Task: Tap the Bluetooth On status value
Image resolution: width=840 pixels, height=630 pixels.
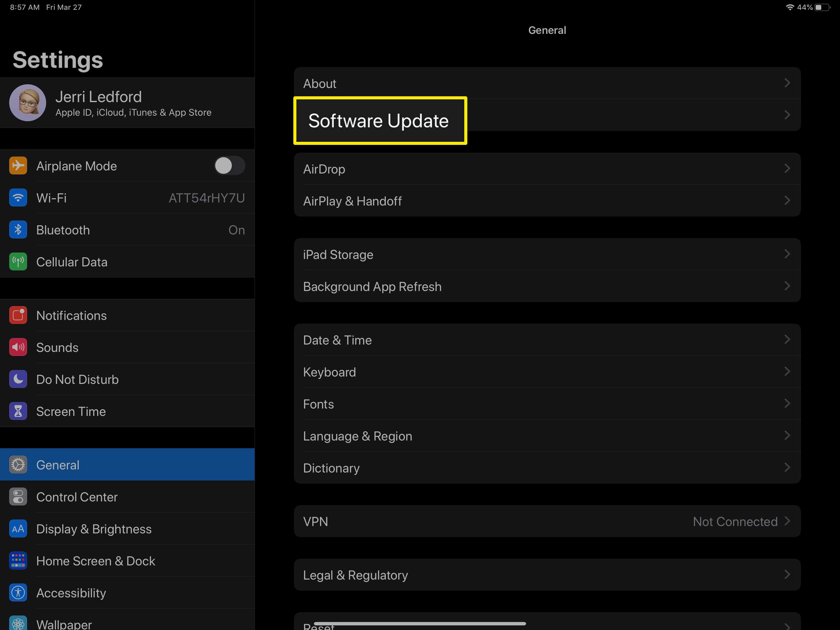Action: (236, 230)
